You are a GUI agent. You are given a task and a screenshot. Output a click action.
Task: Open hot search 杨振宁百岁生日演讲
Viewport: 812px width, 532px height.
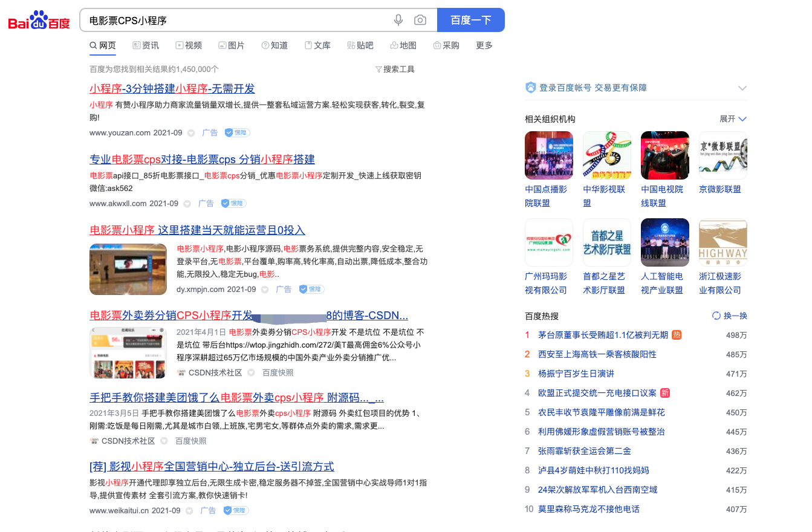(576, 374)
